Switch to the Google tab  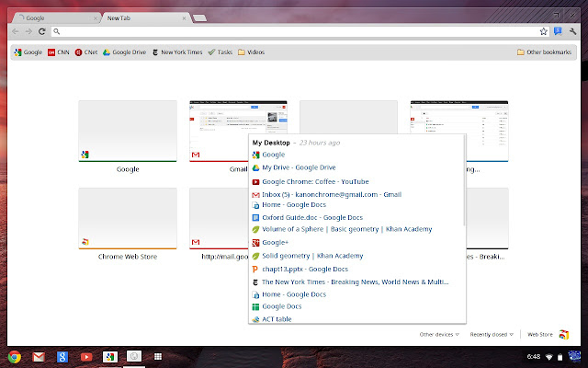[x=56, y=18]
